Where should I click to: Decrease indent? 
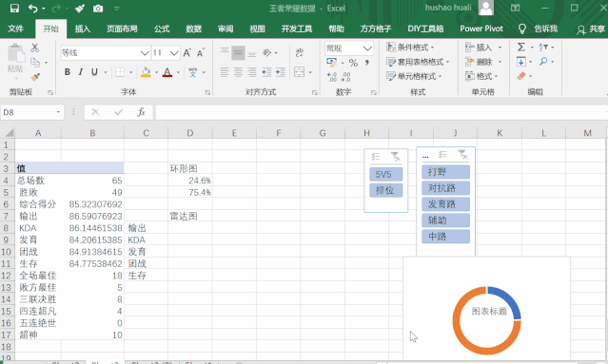[x=266, y=72]
